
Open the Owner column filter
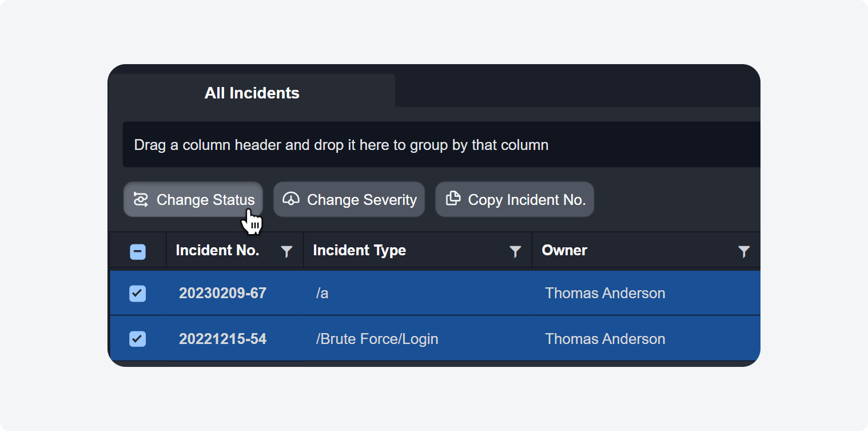click(743, 251)
